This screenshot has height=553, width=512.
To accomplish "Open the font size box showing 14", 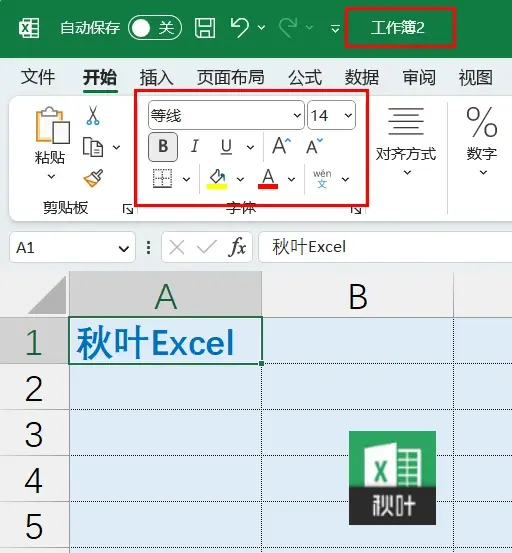I will [x=331, y=115].
